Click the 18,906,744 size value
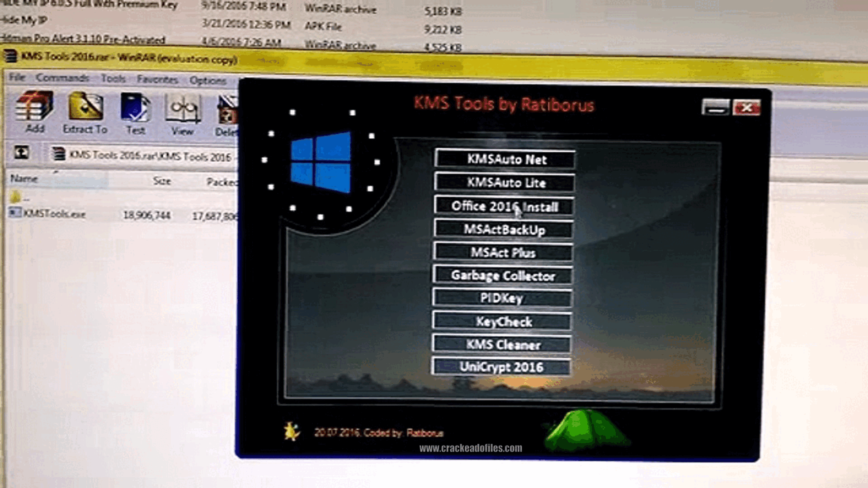 146,216
